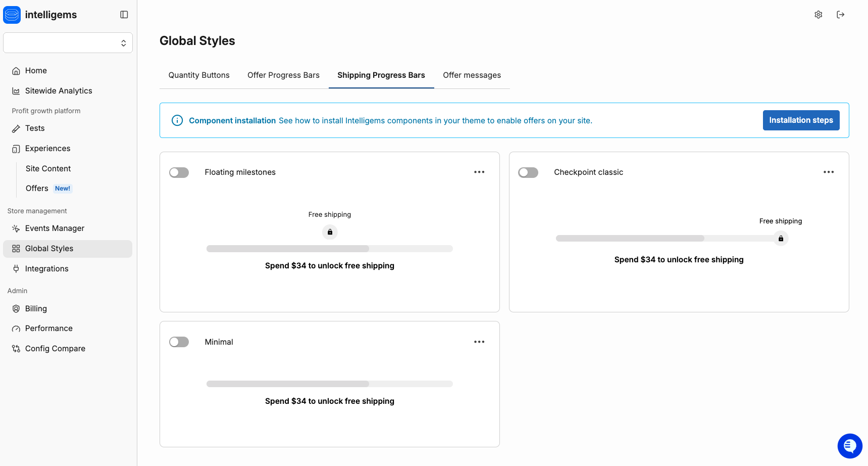The image size is (868, 466).
Task: Open the store selector dropdown
Action: (68, 43)
